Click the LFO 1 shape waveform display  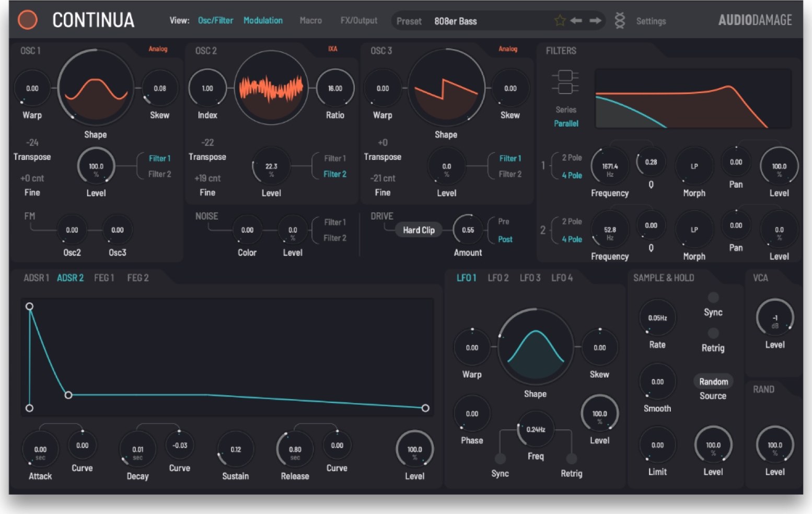[536, 347]
